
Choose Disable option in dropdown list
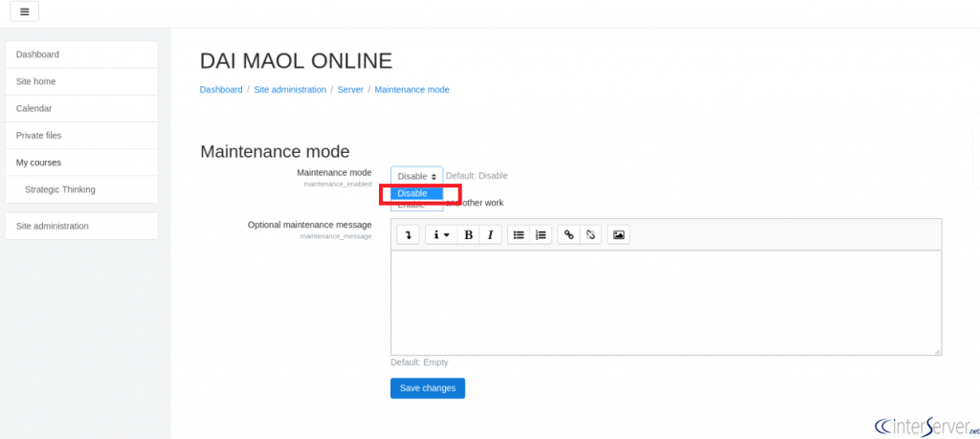point(417,193)
